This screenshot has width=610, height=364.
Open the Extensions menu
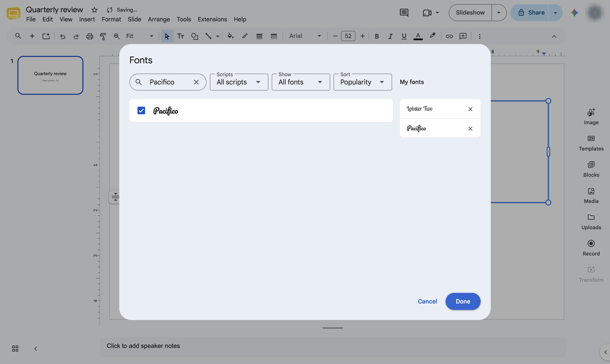point(212,19)
